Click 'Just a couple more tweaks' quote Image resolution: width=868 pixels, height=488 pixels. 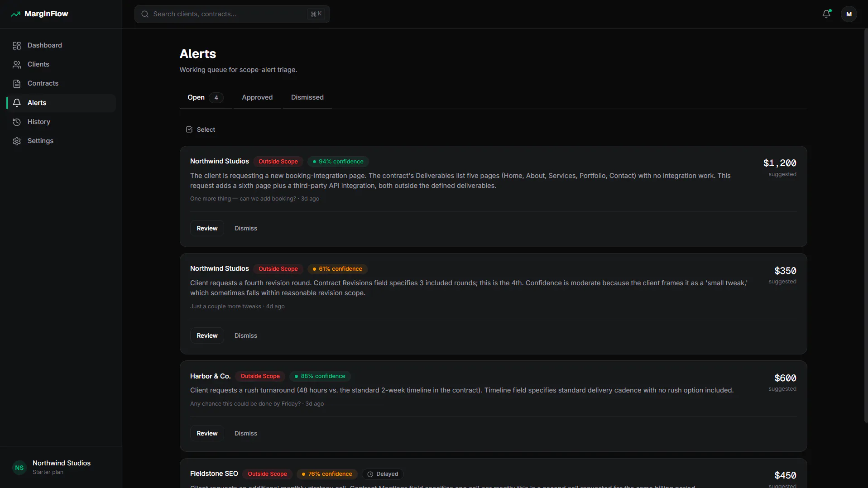(225, 306)
